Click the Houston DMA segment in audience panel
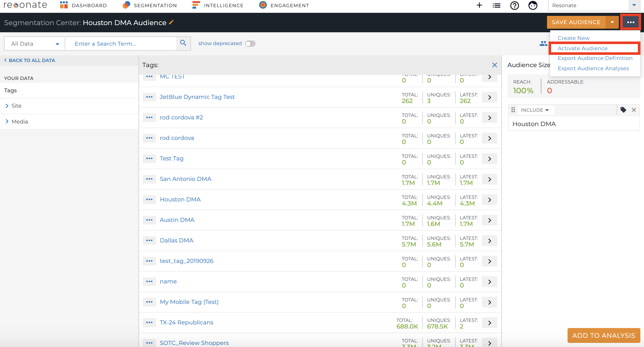The image size is (644, 347). [574, 124]
